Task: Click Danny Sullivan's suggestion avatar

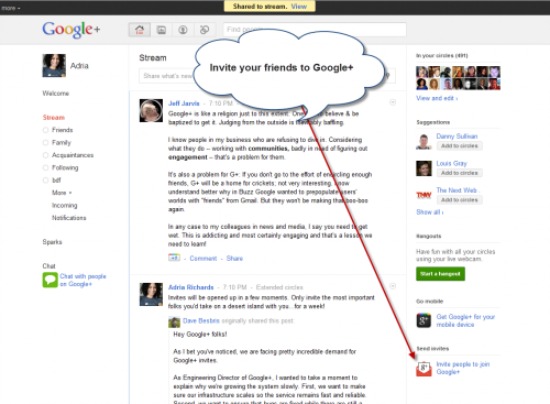Action: click(424, 142)
